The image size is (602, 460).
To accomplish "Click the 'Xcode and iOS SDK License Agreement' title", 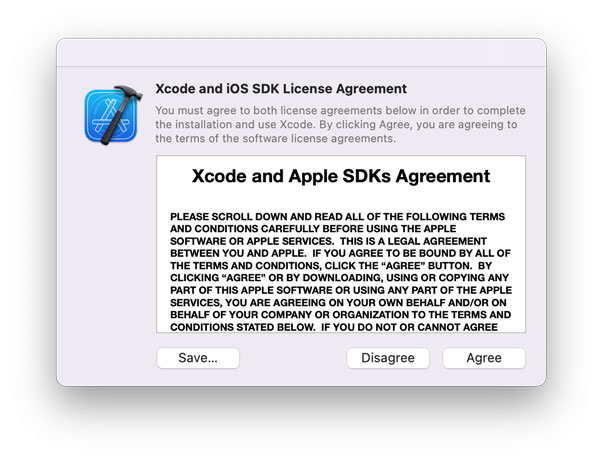I will (281, 89).
